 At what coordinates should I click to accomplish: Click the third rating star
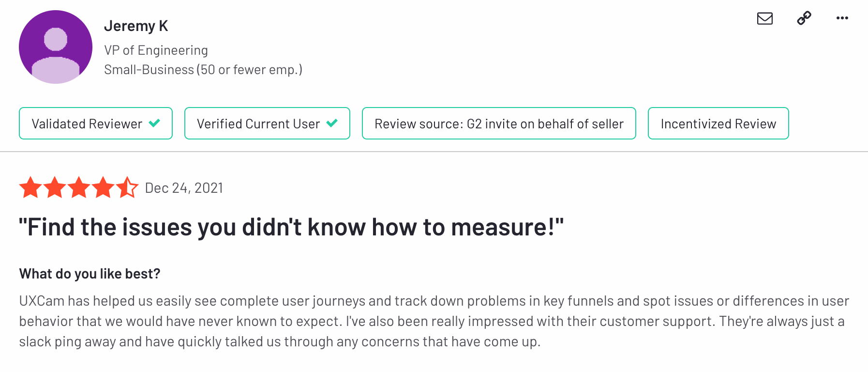[x=79, y=187]
